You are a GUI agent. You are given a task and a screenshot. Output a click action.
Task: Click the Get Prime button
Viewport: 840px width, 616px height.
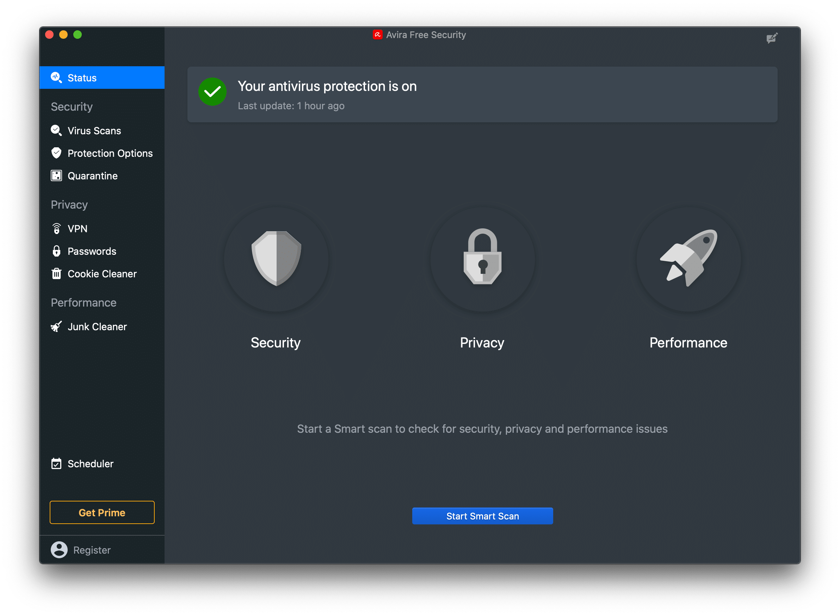pyautogui.click(x=102, y=512)
